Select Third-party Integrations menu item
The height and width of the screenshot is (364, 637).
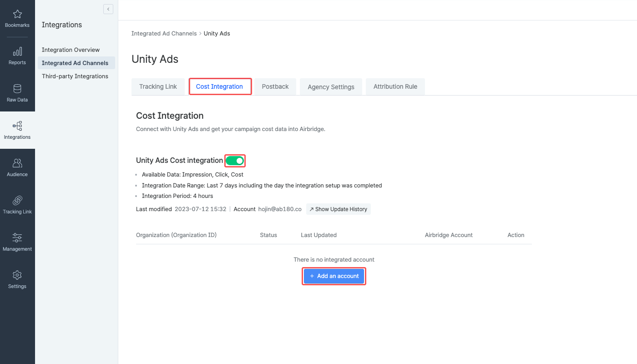click(75, 76)
